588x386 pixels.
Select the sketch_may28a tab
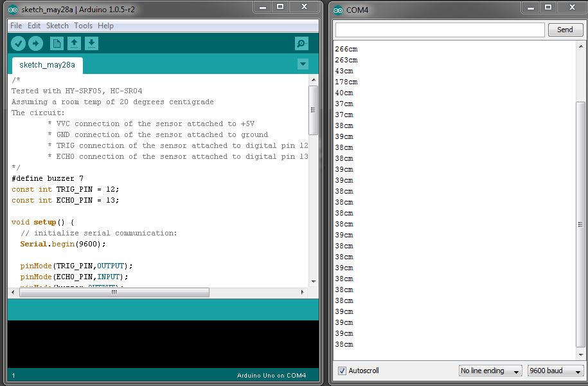pos(48,65)
